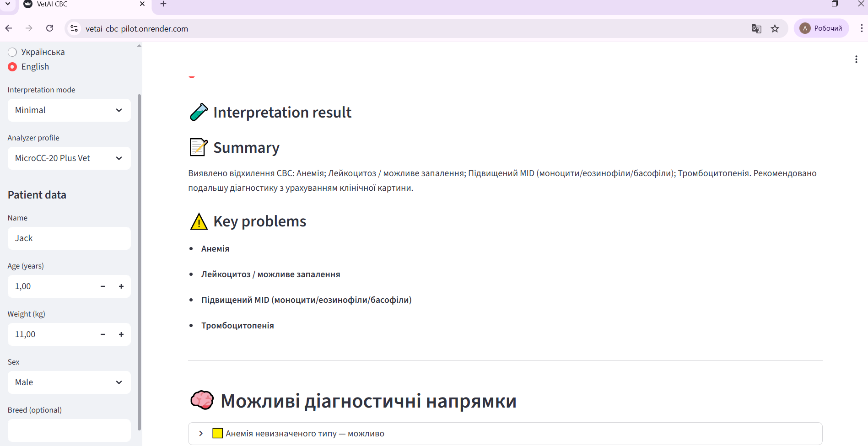868x446 pixels.
Task: Increase the age value
Action: coord(121,286)
